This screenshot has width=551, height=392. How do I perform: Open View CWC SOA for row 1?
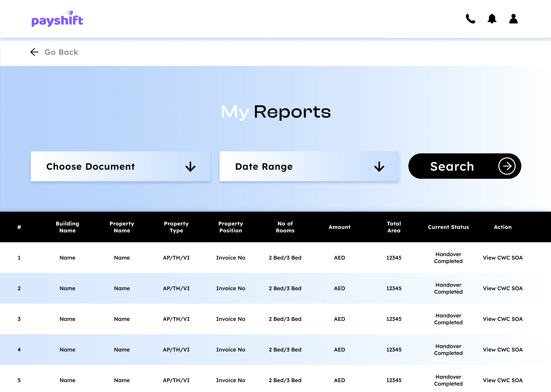point(502,258)
